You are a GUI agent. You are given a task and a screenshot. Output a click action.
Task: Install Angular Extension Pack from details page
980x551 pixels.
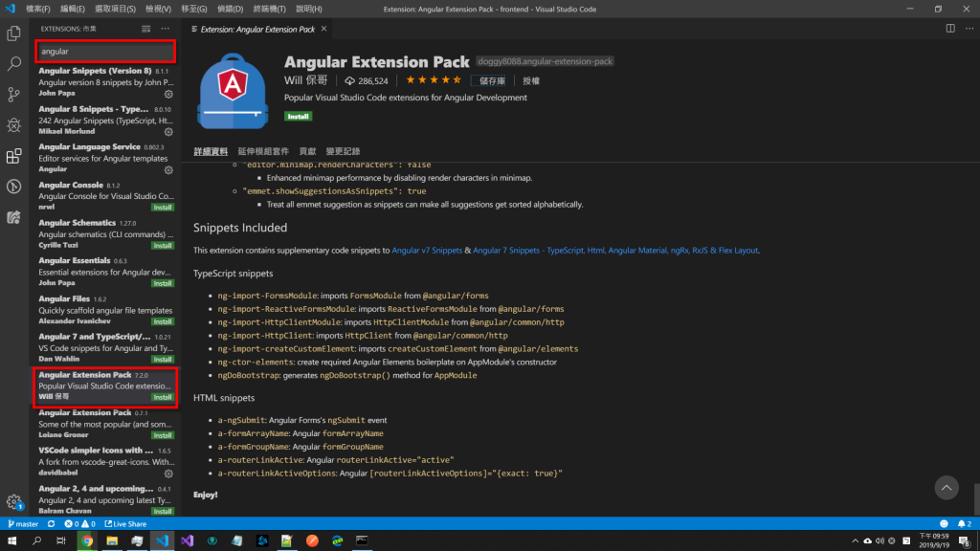tap(299, 116)
